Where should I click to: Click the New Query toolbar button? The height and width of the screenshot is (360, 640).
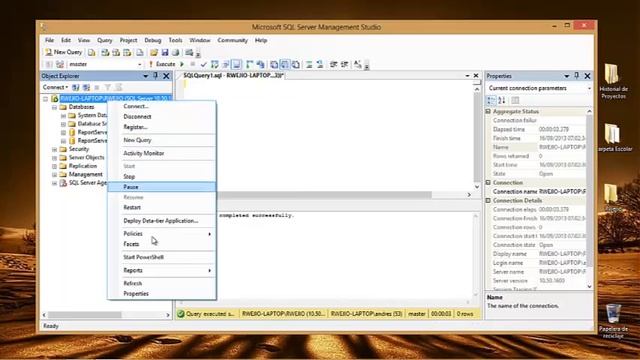[63, 52]
